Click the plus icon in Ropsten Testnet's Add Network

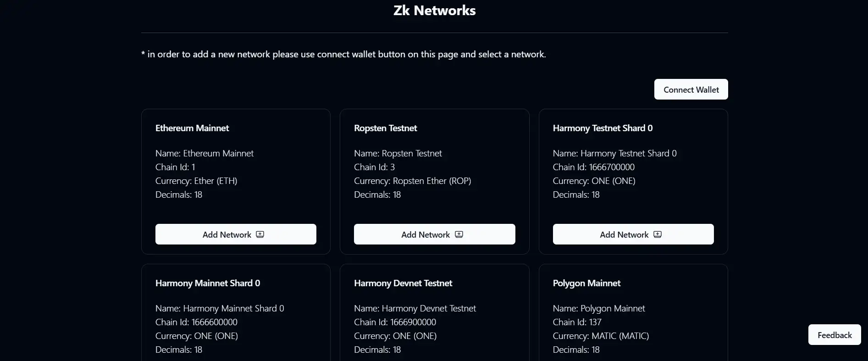[459, 234]
